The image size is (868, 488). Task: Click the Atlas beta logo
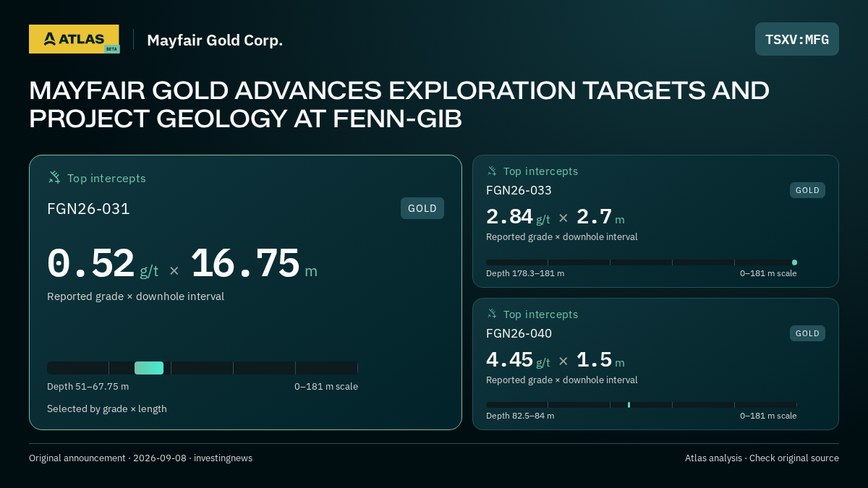click(74, 39)
